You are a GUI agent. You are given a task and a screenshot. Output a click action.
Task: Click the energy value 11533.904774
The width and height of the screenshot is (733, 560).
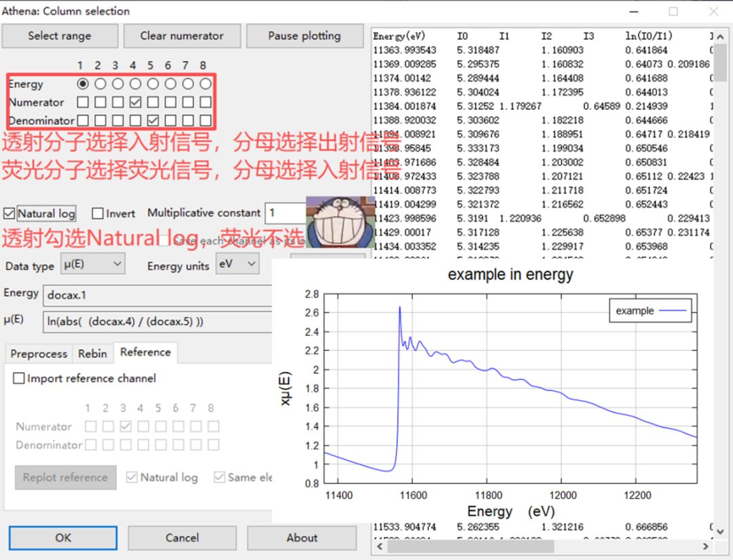pos(405,527)
